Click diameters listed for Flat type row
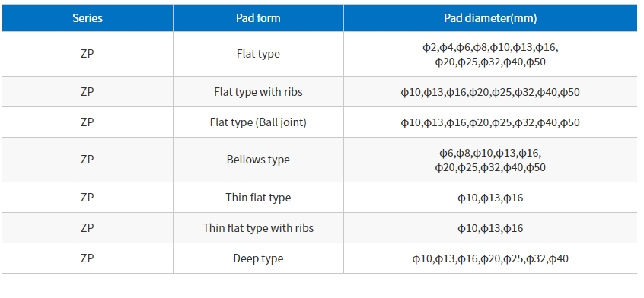This screenshot has height=298, width=644. tap(490, 55)
